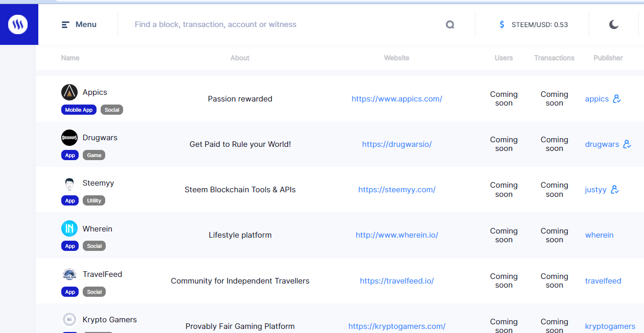644x333 pixels.
Task: Open the appics.com website link
Action: [x=397, y=99]
